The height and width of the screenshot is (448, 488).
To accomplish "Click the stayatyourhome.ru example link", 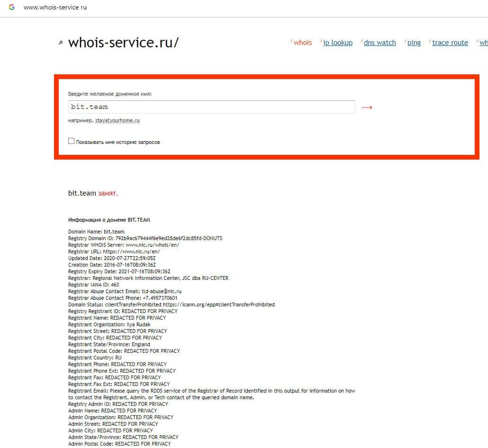I will (117, 120).
